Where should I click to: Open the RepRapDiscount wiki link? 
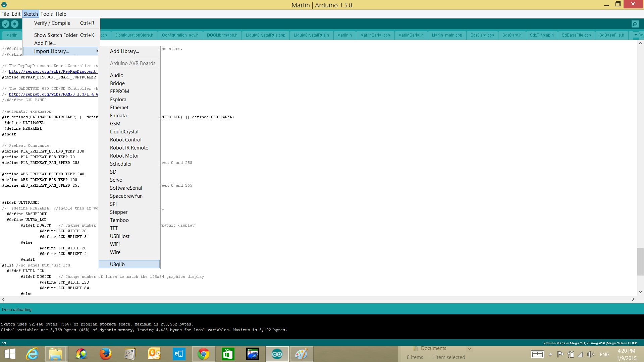52,71
